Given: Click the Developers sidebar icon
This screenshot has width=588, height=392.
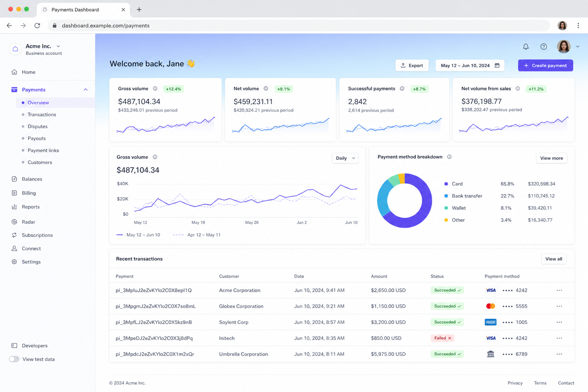Looking at the screenshot, I should tap(14, 345).
